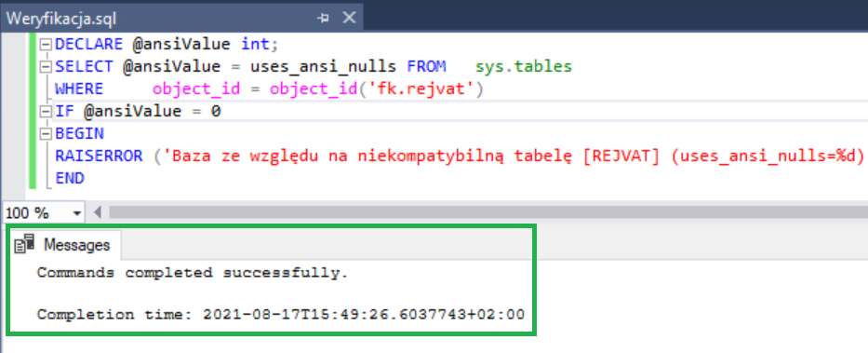Image resolution: width=868 pixels, height=353 pixels.
Task: Collapse the SELECT @ansiValue statement block
Action: [46, 66]
